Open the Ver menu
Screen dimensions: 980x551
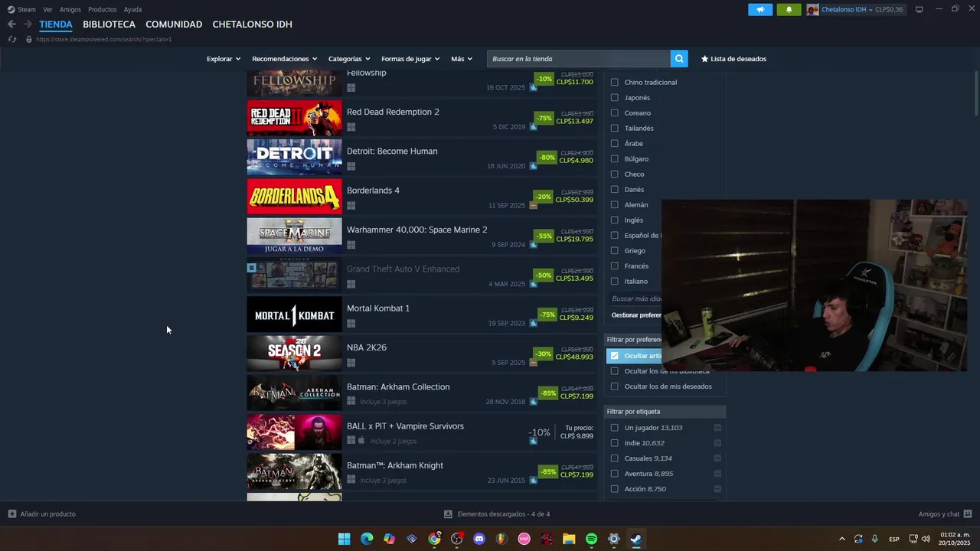[x=47, y=9]
